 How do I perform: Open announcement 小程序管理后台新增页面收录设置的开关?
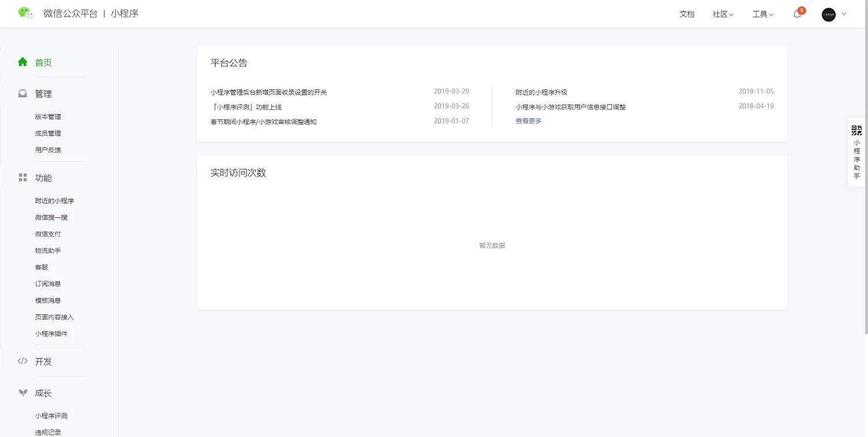pyautogui.click(x=269, y=92)
